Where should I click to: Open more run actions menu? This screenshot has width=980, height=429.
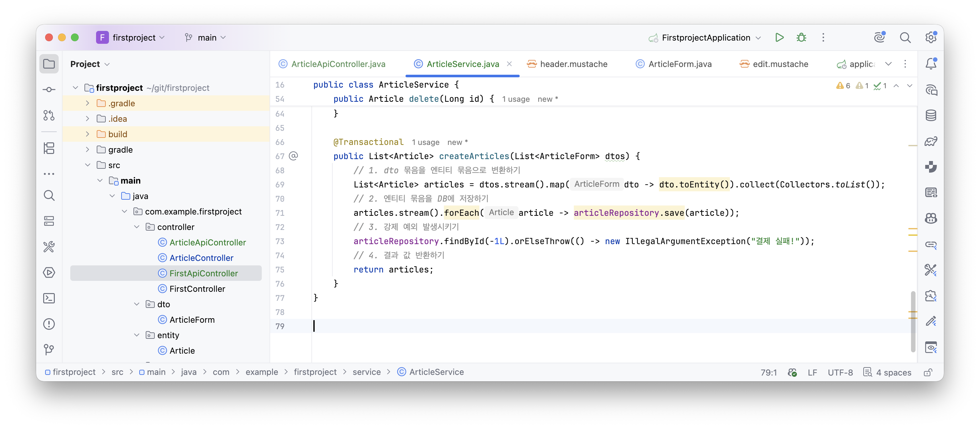tap(823, 37)
